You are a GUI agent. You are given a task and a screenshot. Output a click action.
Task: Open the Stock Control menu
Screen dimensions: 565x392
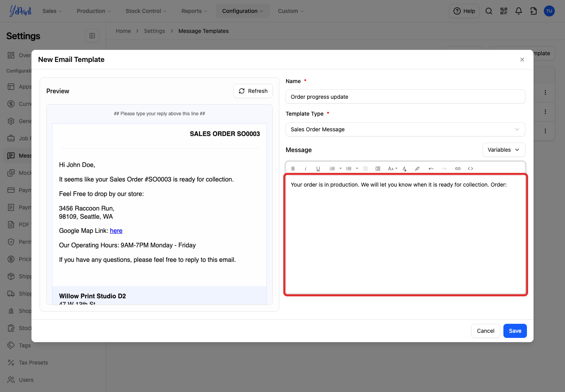(x=146, y=11)
